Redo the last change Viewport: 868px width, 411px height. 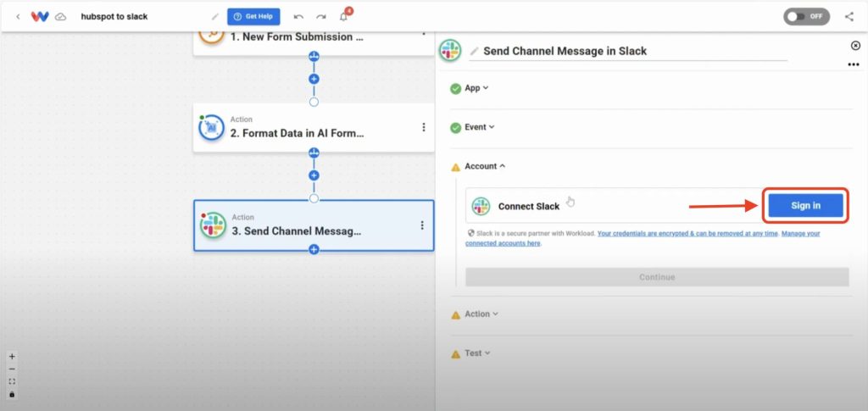(x=321, y=17)
